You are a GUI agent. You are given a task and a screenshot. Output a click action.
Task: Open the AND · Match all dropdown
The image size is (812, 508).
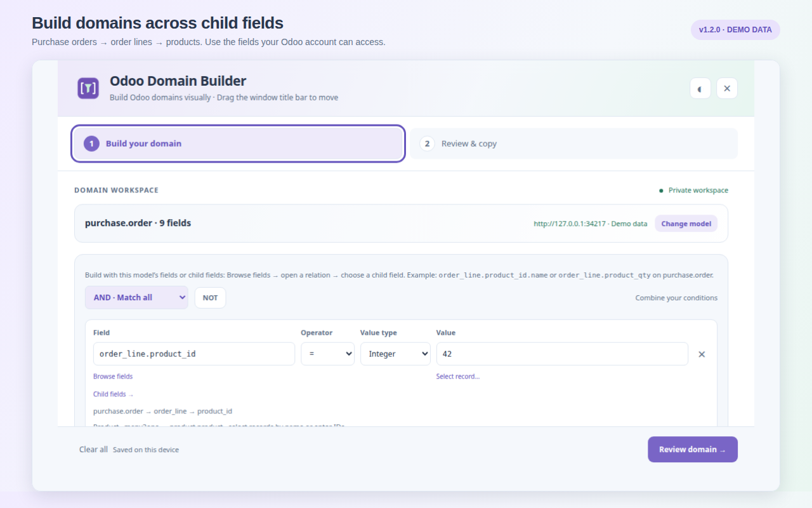pyautogui.click(x=136, y=297)
